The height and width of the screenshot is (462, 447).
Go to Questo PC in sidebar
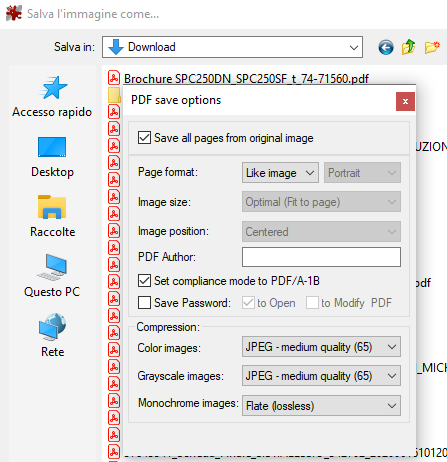point(52,276)
